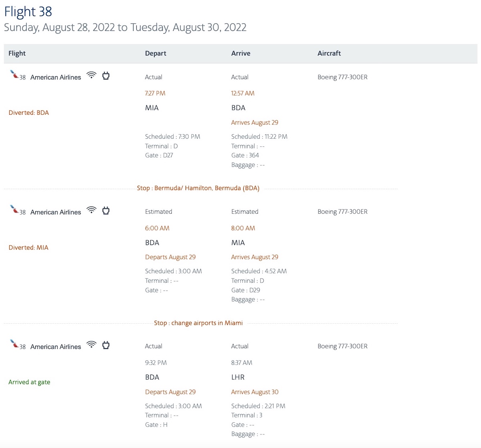The image size is (481, 448).
Task: Click the Wi-Fi icon on BDA to LHR segment
Action: (x=92, y=345)
